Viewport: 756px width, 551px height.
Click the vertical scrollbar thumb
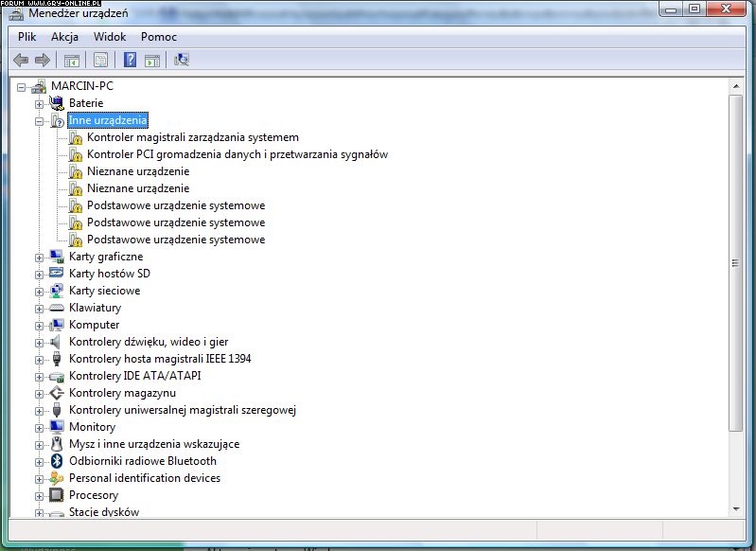(736, 263)
